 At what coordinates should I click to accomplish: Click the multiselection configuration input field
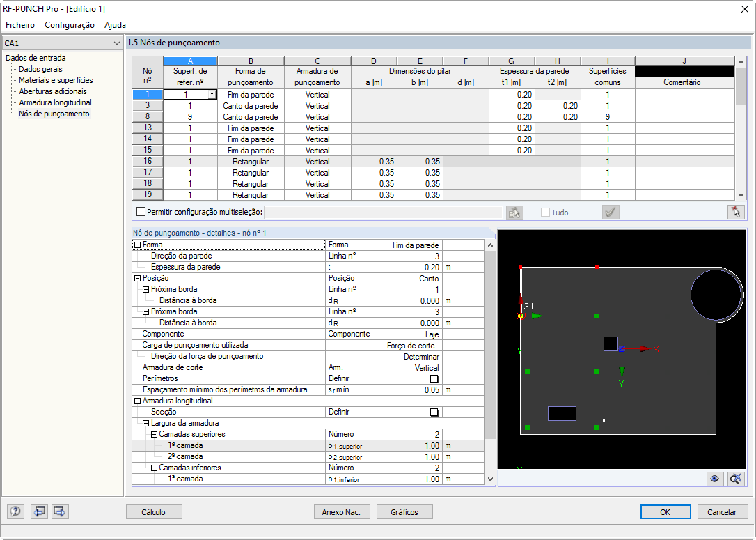(x=384, y=213)
